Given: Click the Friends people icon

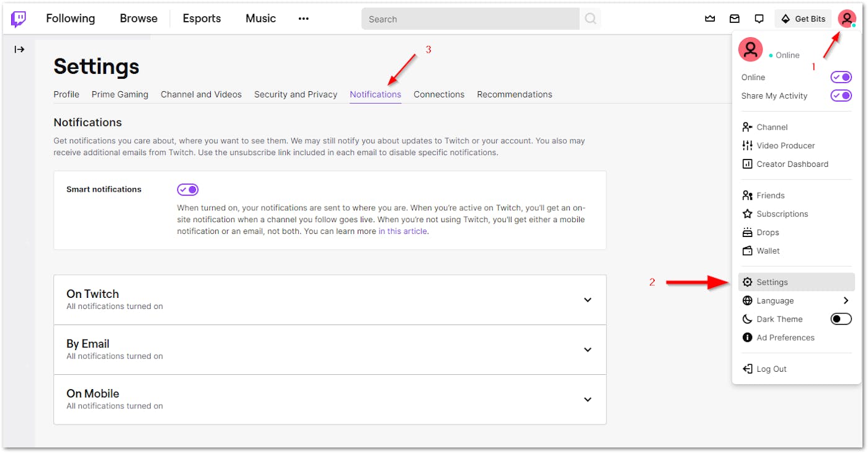Looking at the screenshot, I should point(747,195).
